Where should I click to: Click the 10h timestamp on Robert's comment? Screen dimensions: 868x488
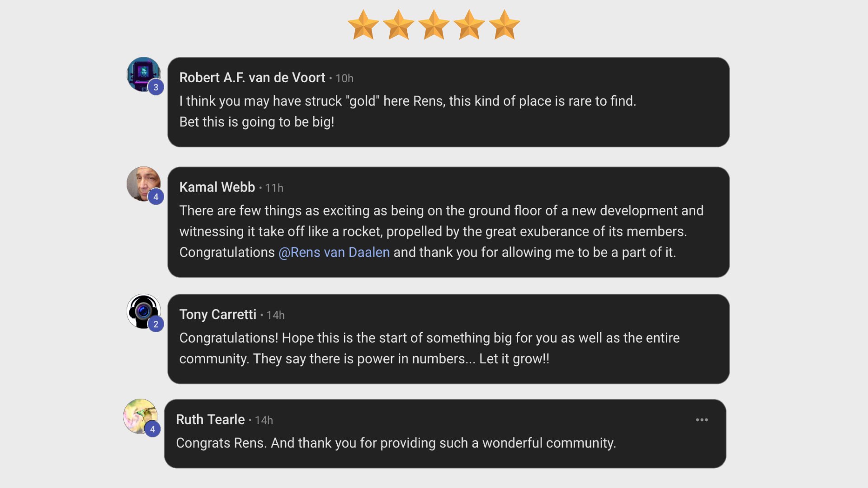tap(344, 78)
